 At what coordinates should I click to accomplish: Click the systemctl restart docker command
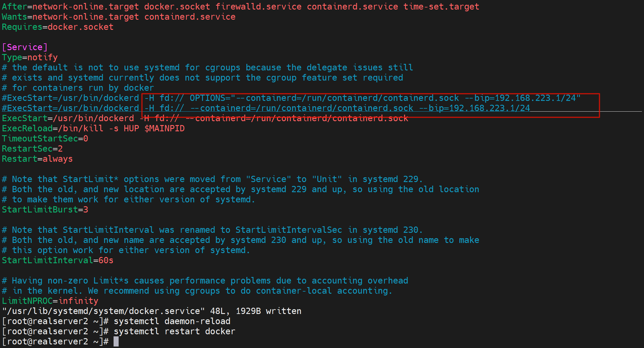(x=174, y=332)
